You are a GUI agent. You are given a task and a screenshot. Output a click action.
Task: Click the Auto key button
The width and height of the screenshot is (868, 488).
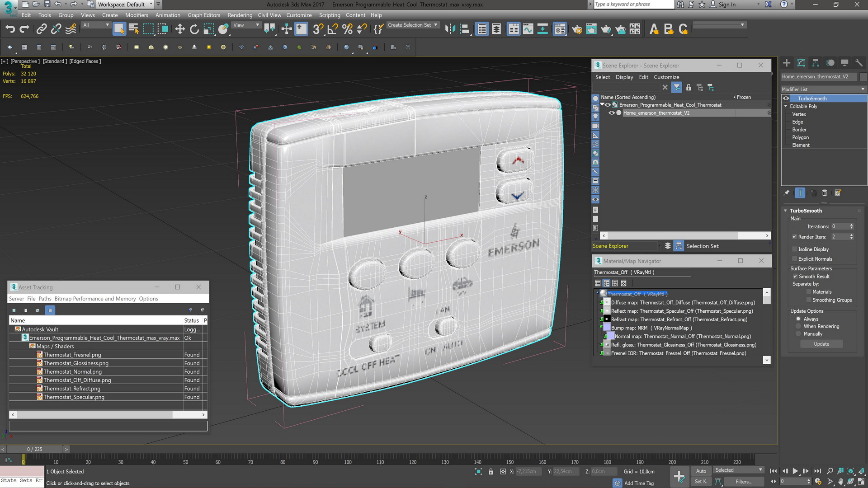pos(701,471)
